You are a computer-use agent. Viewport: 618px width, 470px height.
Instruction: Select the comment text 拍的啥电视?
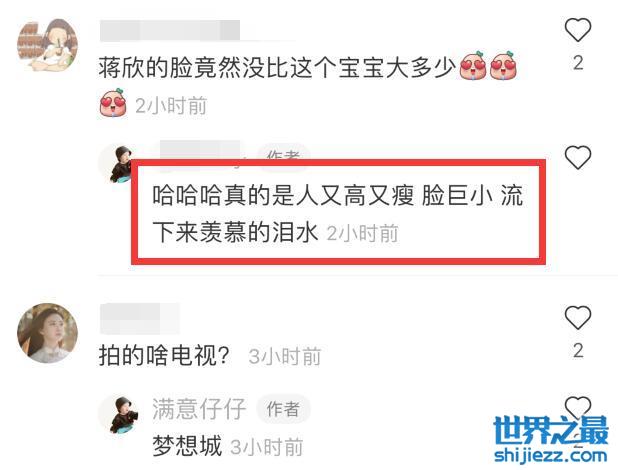(164, 355)
